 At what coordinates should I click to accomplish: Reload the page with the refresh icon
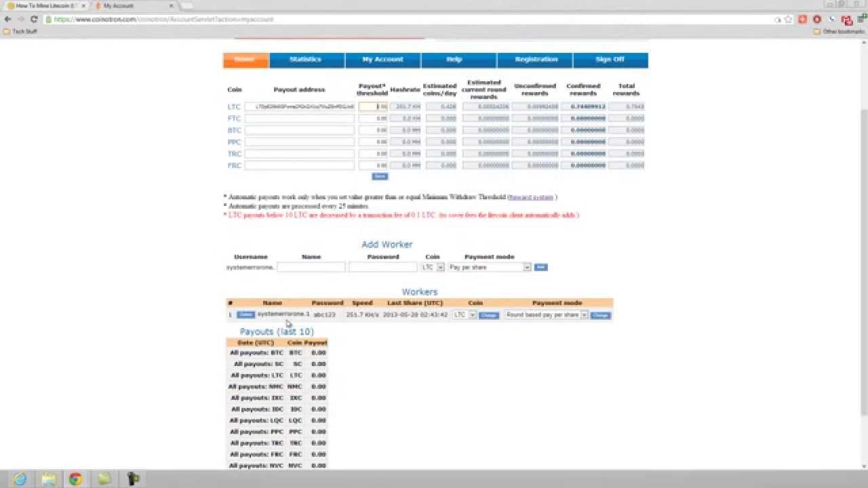(34, 19)
